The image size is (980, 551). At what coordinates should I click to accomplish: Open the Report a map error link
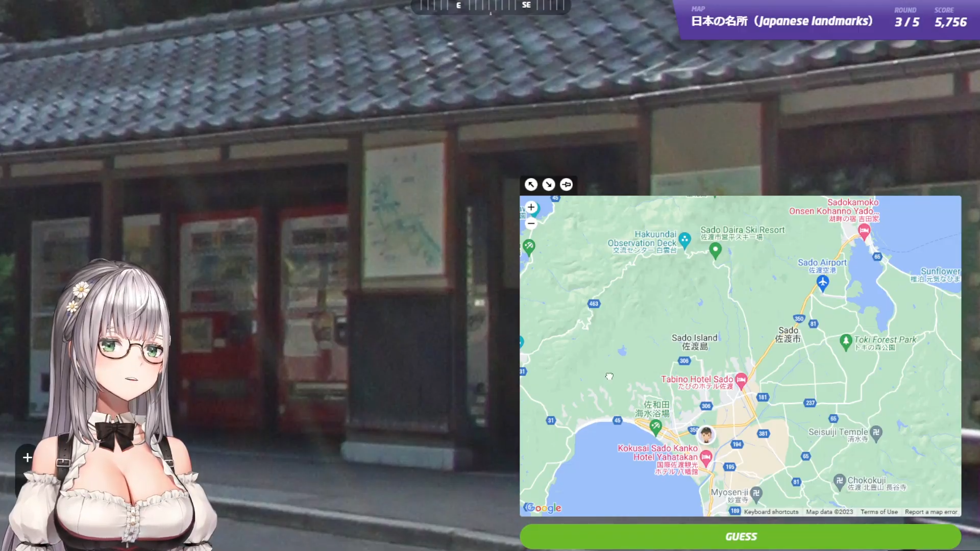click(x=930, y=512)
